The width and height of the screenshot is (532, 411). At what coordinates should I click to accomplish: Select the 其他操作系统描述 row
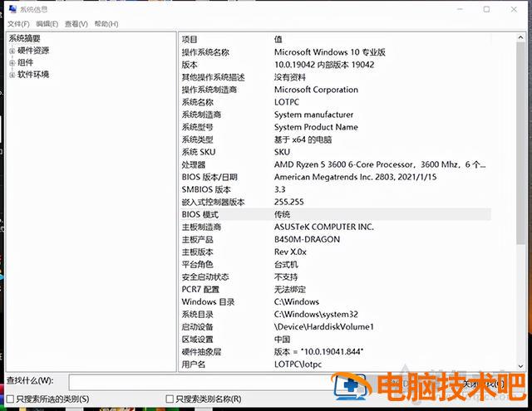pyautogui.click(x=335, y=77)
